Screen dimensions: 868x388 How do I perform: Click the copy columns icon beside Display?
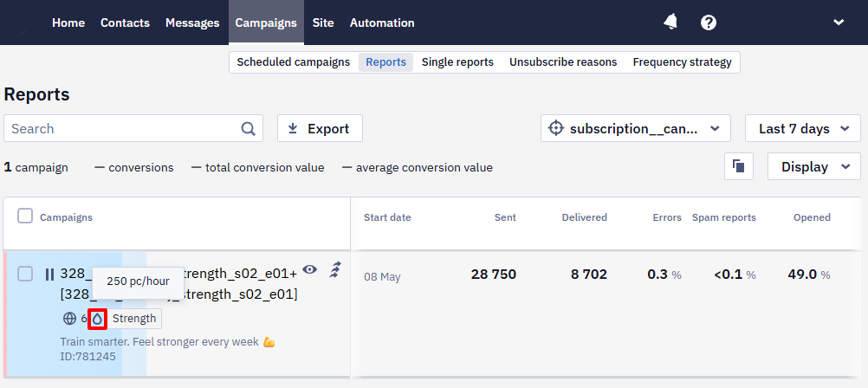click(738, 166)
